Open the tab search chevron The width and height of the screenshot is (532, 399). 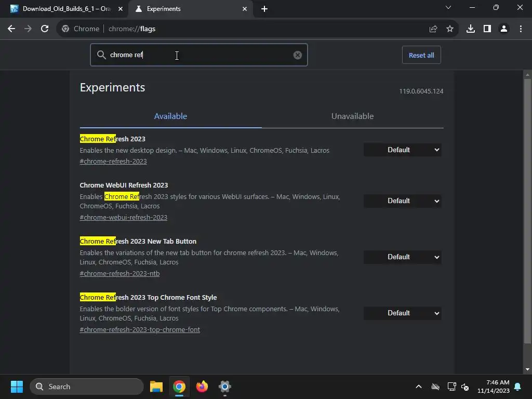tap(448, 7)
